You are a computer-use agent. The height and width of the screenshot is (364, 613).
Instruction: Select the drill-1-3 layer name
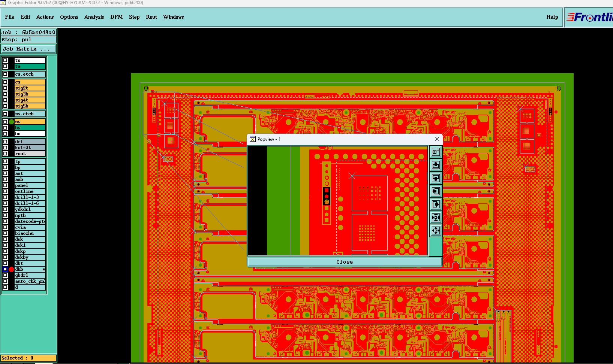[x=30, y=197]
